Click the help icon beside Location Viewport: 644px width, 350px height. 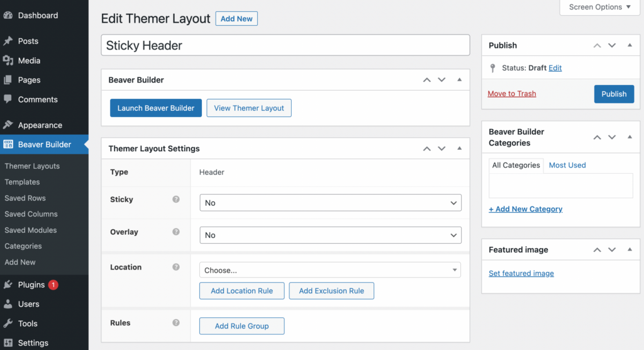point(176,268)
